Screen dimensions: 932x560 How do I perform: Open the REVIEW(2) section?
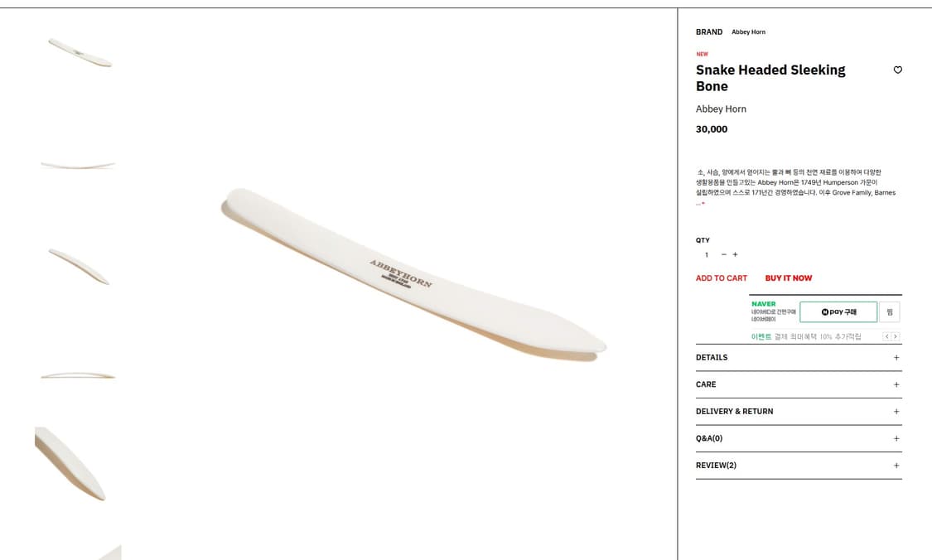click(799, 466)
